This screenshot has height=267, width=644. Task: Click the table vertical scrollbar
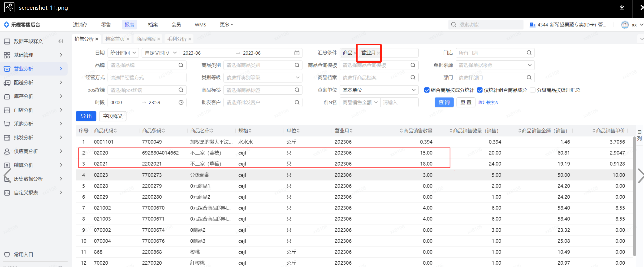635,196
